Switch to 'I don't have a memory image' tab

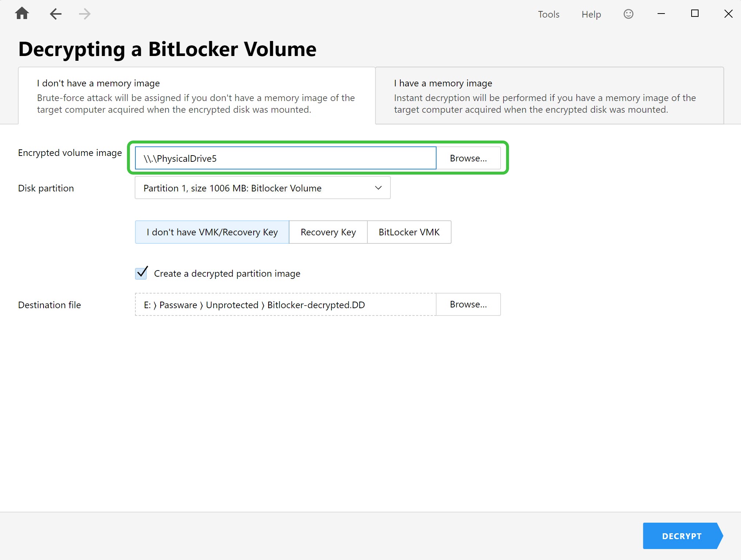(x=197, y=96)
